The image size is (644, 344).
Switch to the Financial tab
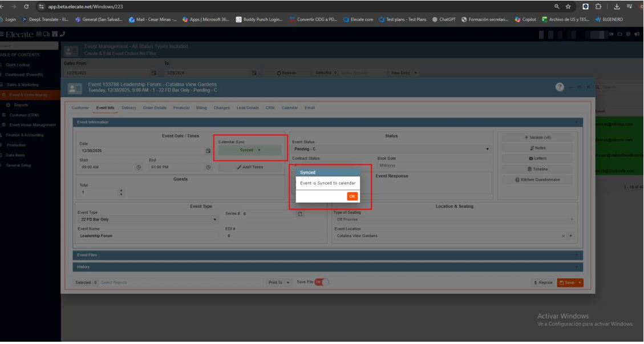tap(181, 108)
